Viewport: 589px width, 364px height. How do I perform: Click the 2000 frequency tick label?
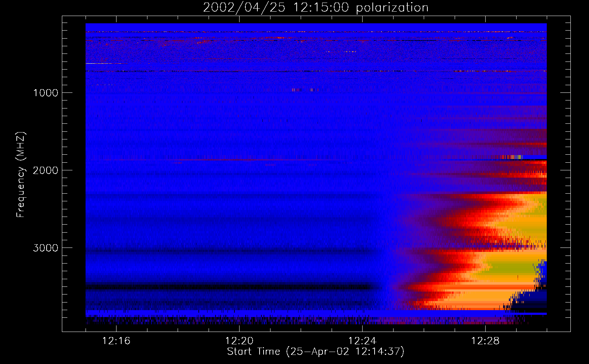coord(46,170)
